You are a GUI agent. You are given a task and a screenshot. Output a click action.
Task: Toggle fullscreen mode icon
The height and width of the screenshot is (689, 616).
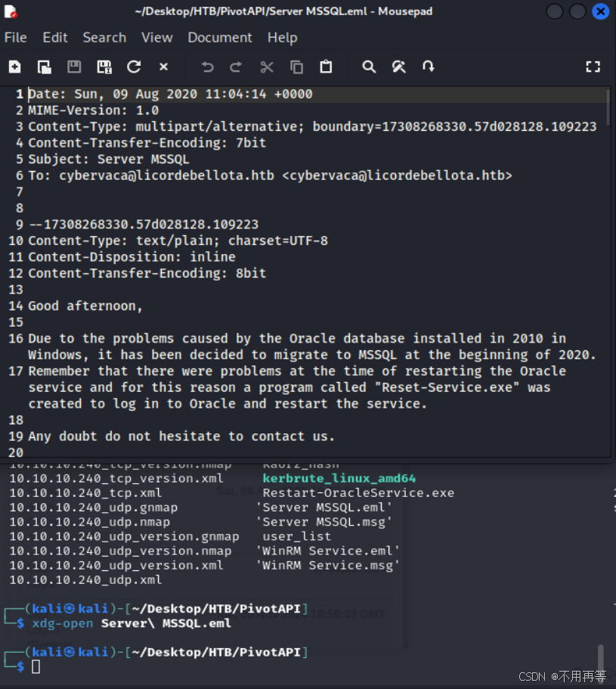pos(593,67)
